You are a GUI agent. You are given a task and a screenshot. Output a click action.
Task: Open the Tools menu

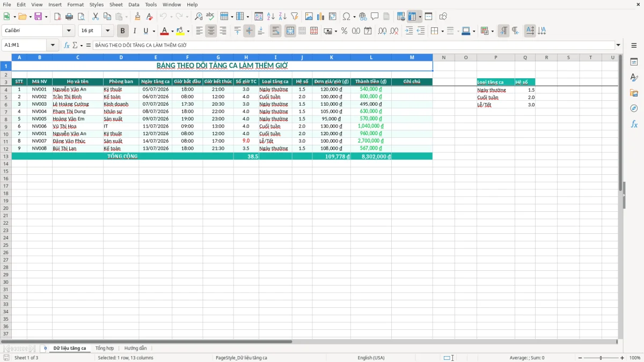click(151, 4)
